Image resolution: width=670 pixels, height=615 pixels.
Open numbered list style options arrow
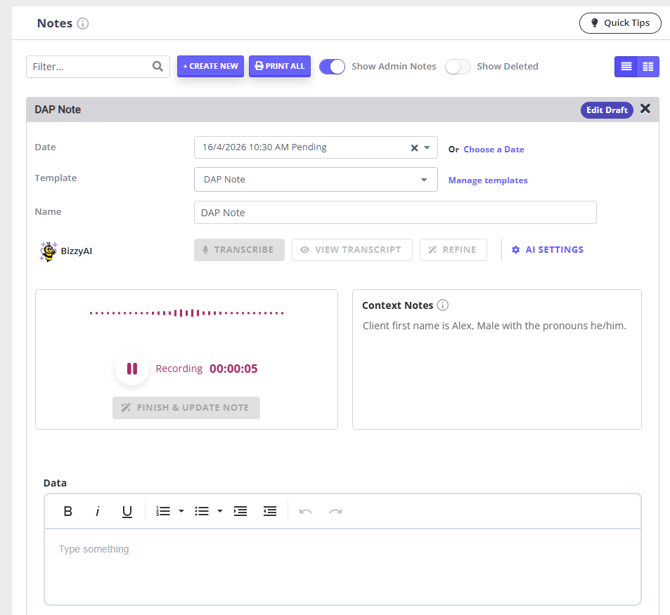181,511
